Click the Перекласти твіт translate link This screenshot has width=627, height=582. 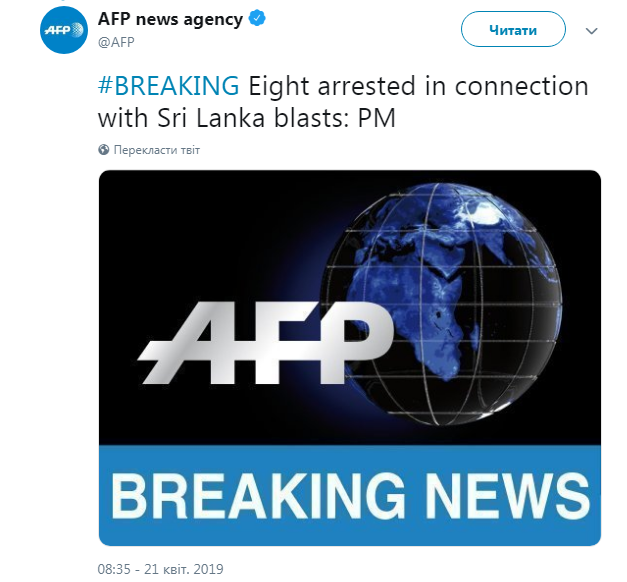tap(156, 150)
